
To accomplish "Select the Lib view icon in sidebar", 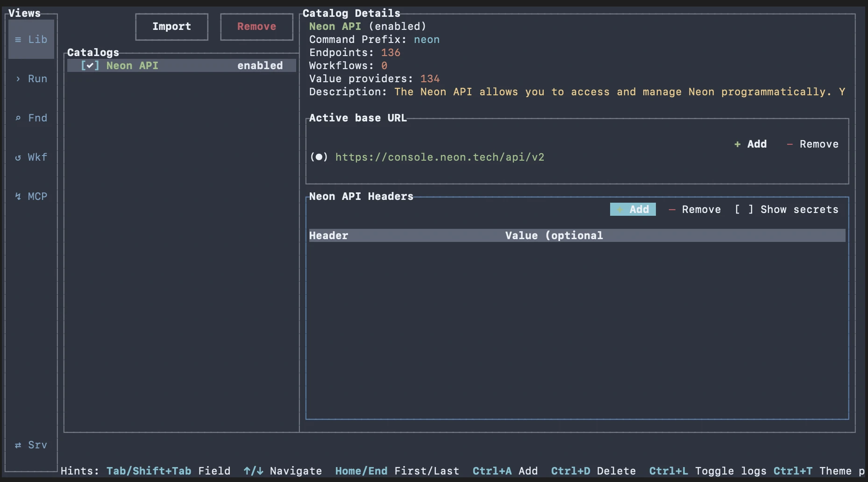I will coord(31,39).
